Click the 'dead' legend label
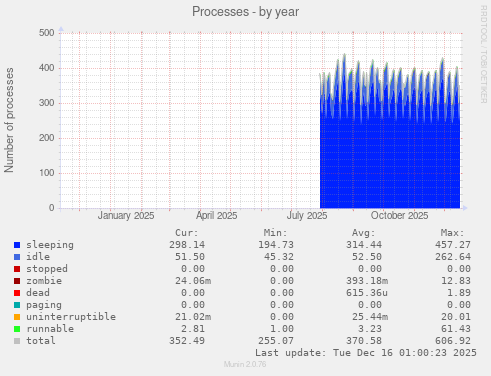 coord(38,293)
